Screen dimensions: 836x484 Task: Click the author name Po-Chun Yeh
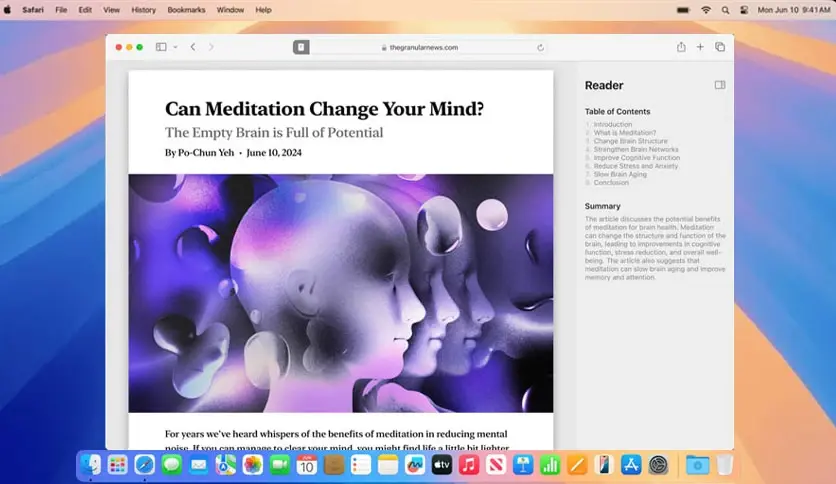206,153
